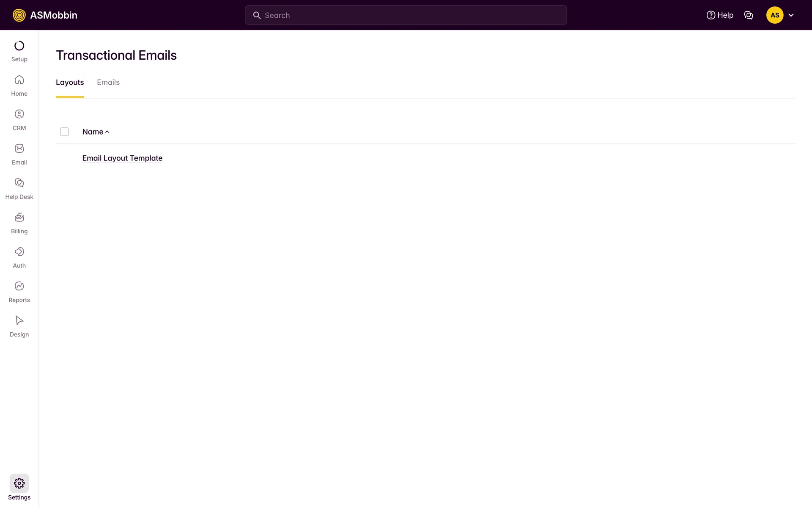Focus the top Search field
The height and width of the screenshot is (508, 812).
pyautogui.click(x=406, y=15)
